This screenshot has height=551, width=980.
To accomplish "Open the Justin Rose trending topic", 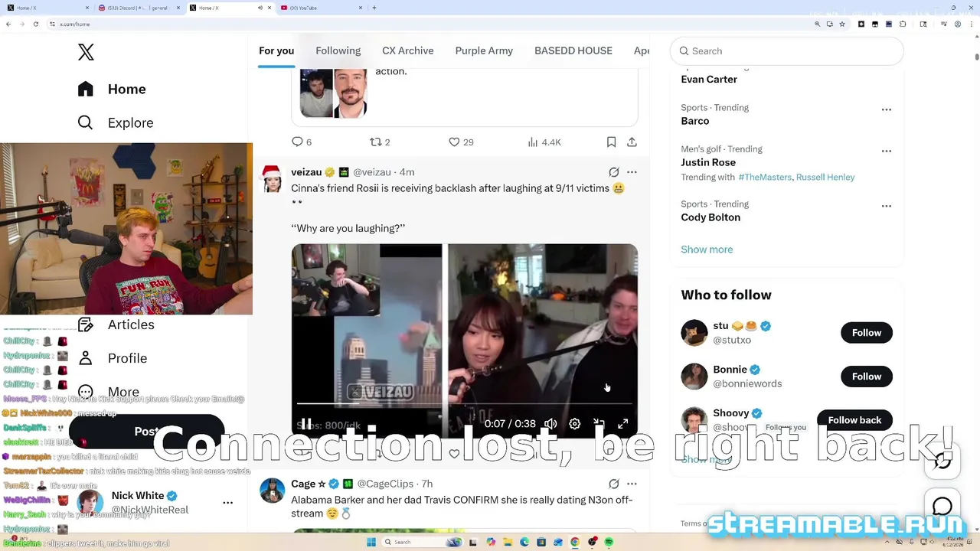I will pyautogui.click(x=708, y=162).
